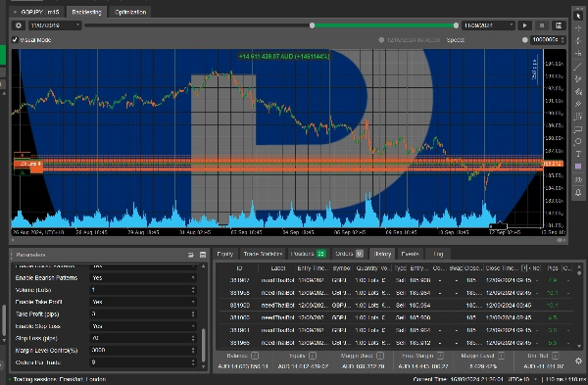Click the date range start slider handle
Viewport: 588px width, 385px height.
312,25
